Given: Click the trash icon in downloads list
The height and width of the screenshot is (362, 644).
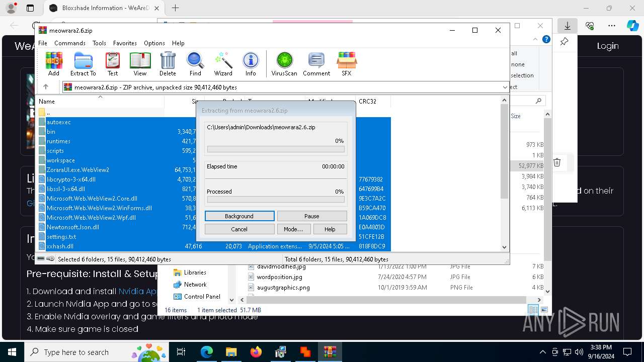Looking at the screenshot, I should tap(557, 162).
